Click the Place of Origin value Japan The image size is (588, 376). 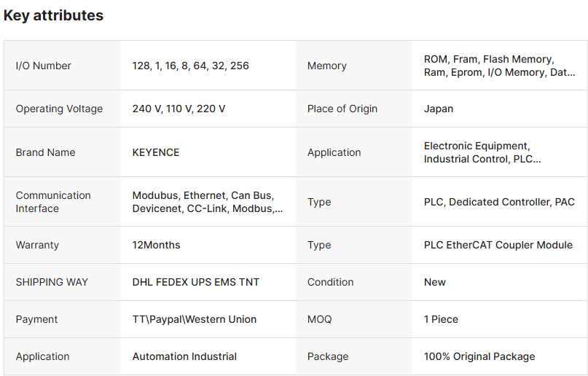pyautogui.click(x=439, y=109)
